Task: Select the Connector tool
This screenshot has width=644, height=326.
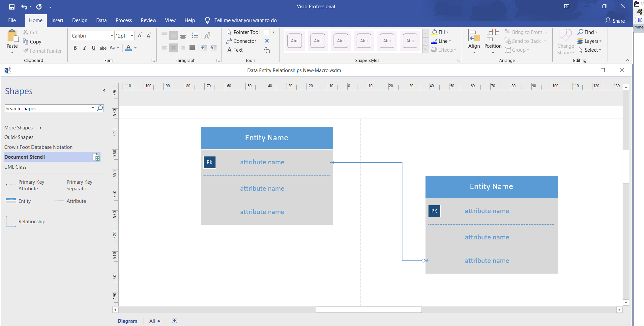Action: tap(241, 41)
